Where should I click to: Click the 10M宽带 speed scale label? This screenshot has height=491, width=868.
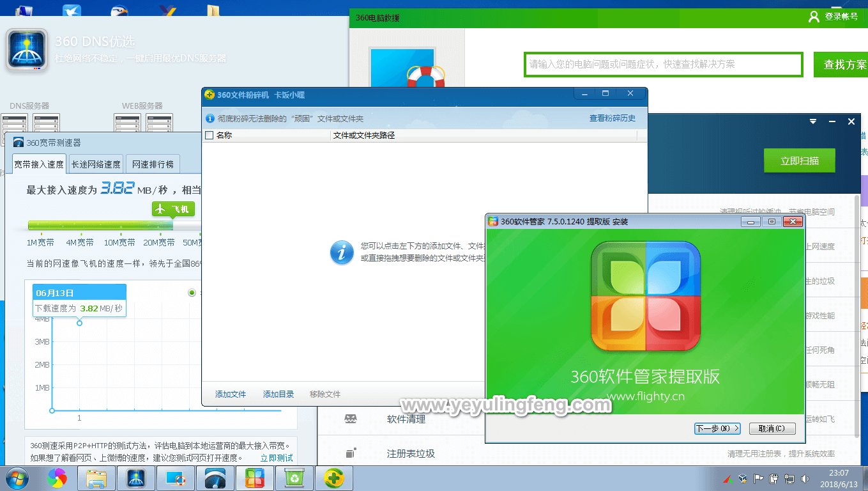point(119,243)
